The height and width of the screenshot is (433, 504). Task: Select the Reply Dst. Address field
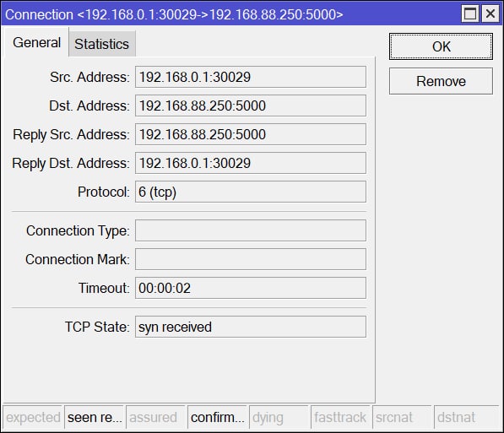click(x=251, y=163)
